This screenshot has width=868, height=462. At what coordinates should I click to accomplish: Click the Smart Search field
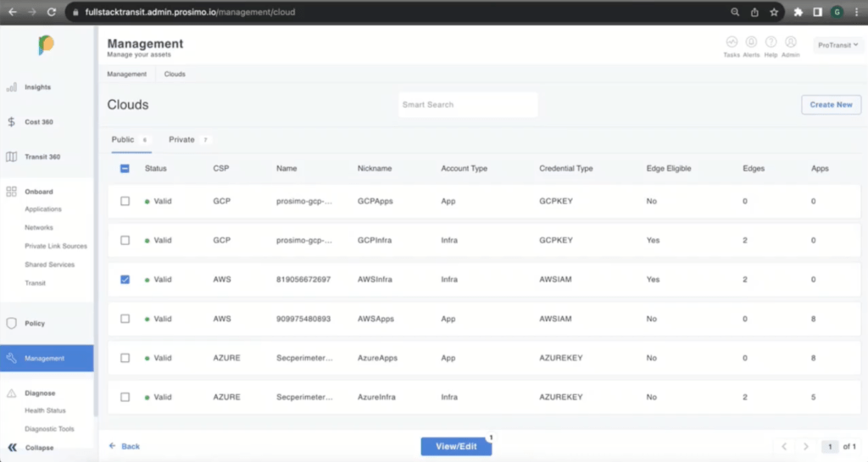[468, 105]
